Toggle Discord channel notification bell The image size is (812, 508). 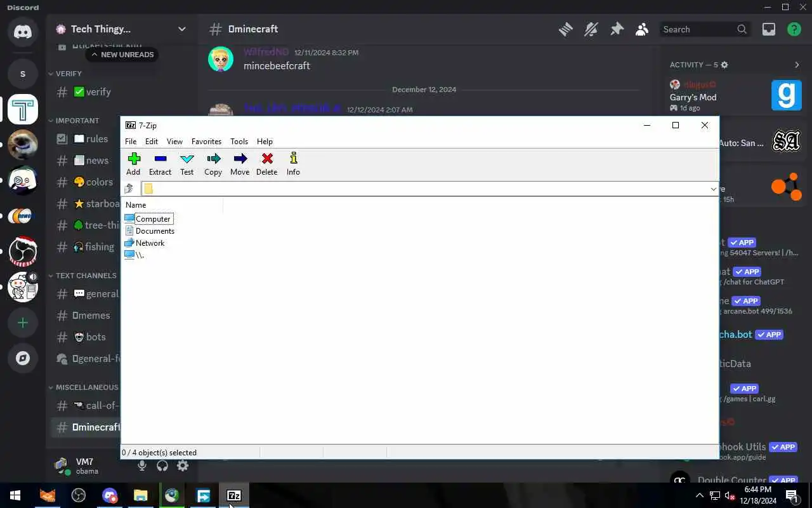(x=591, y=29)
